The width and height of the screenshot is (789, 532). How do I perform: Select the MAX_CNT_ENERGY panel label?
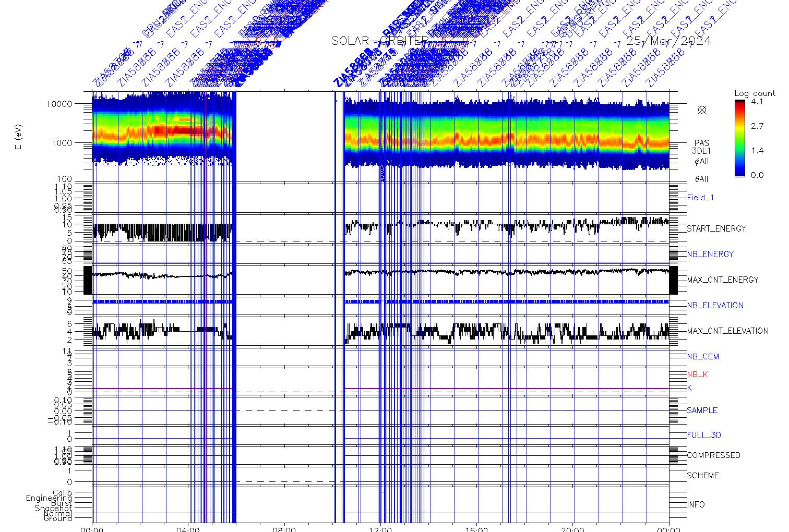tap(722, 280)
